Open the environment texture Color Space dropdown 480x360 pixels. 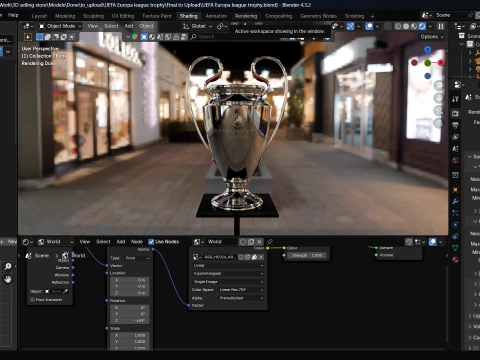pyautogui.click(x=241, y=290)
